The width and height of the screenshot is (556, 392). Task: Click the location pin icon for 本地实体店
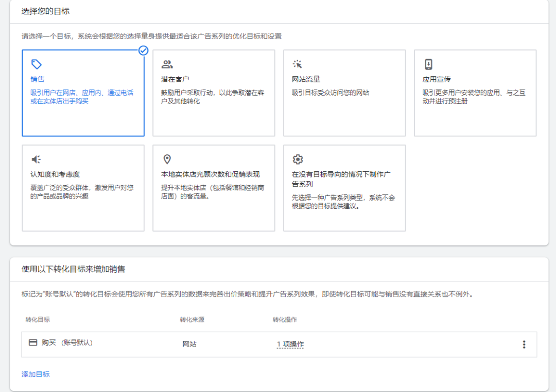(x=167, y=159)
